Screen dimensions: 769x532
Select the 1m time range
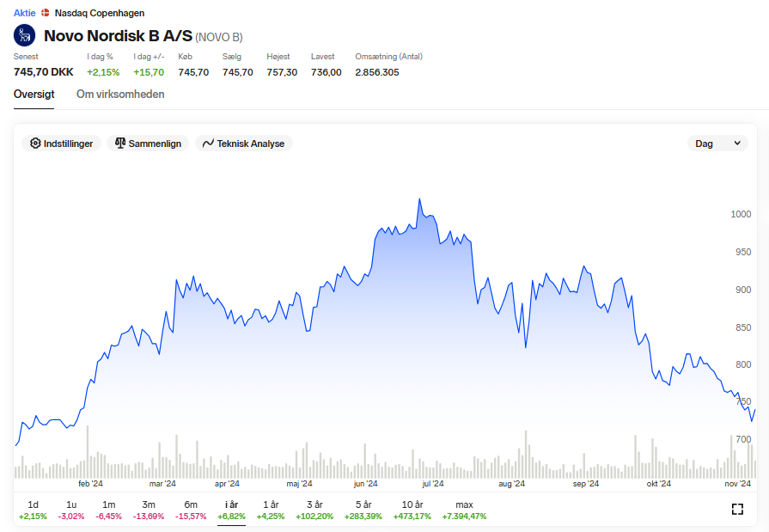[x=108, y=510]
